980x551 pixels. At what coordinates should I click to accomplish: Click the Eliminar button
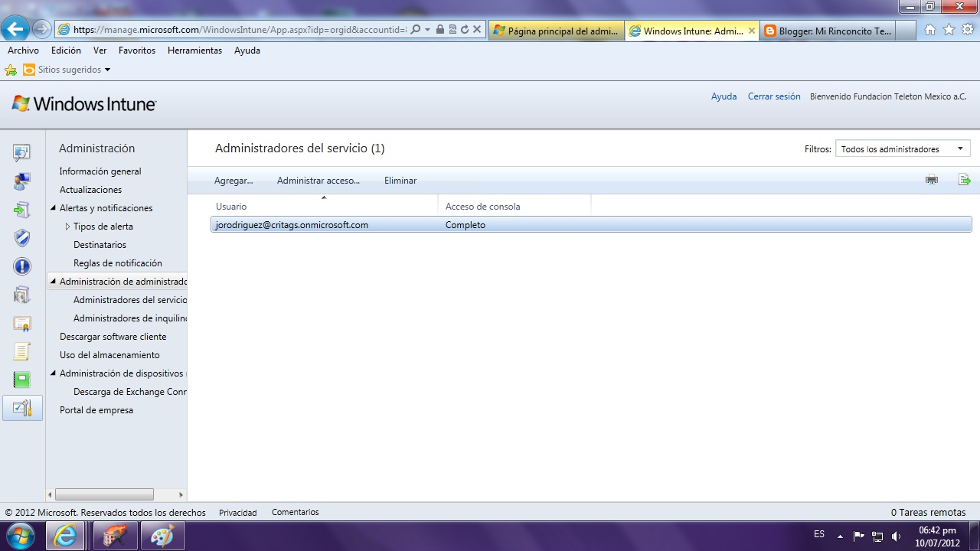(400, 181)
